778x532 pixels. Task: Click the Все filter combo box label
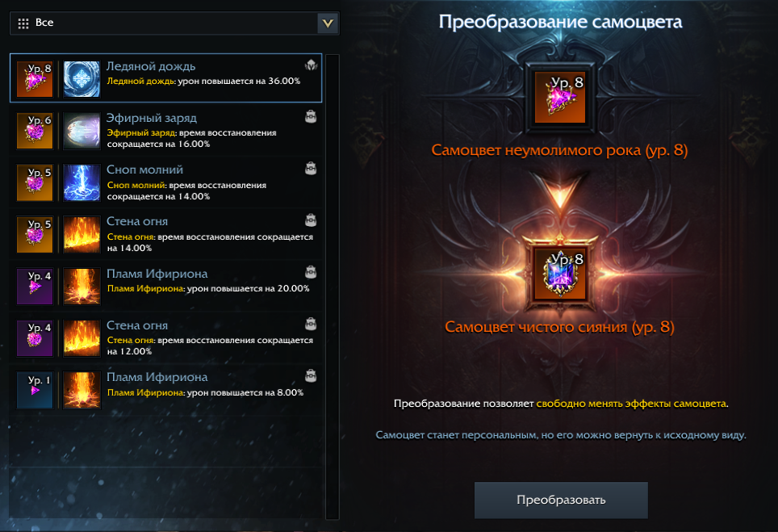[44, 23]
